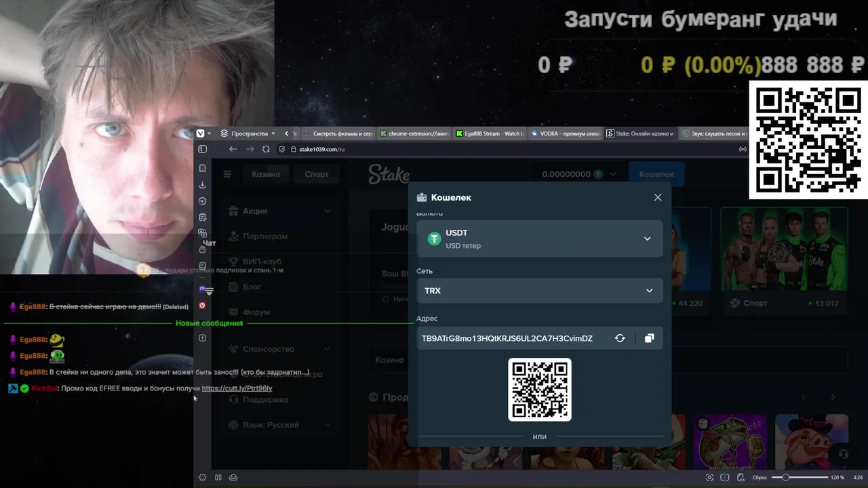Open the sync cloud icon in status bar
This screenshot has height=488, width=868.
[233, 477]
